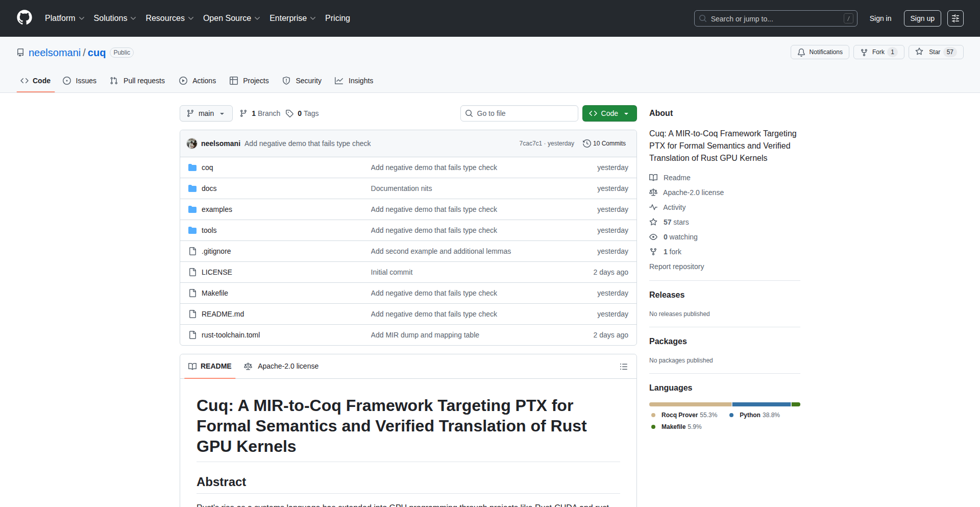Open the green Code dropdown
The width and height of the screenshot is (980, 507).
pyautogui.click(x=609, y=113)
